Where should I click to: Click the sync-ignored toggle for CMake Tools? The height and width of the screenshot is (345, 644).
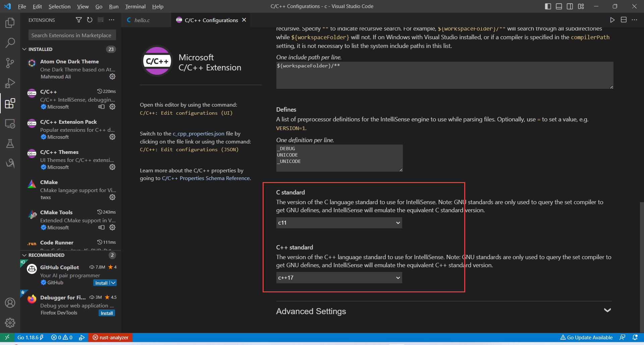click(101, 227)
